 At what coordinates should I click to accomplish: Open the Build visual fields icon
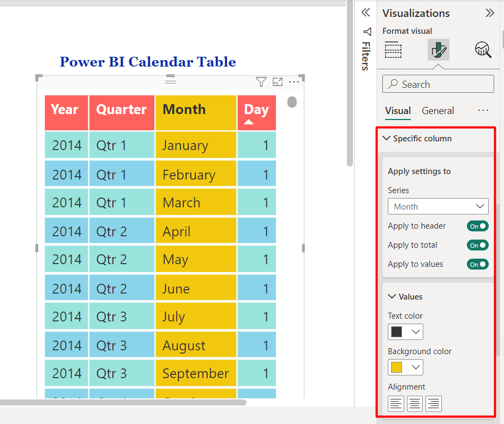click(x=393, y=50)
